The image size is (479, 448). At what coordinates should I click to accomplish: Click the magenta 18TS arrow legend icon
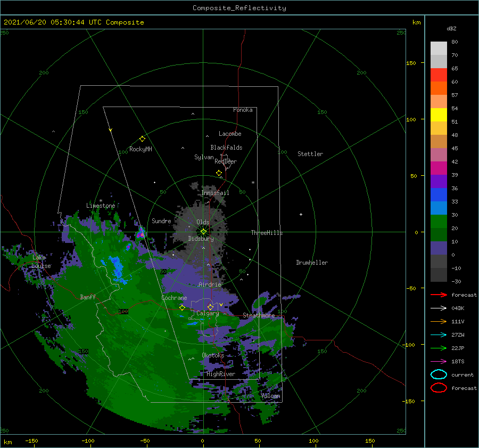coord(439,362)
